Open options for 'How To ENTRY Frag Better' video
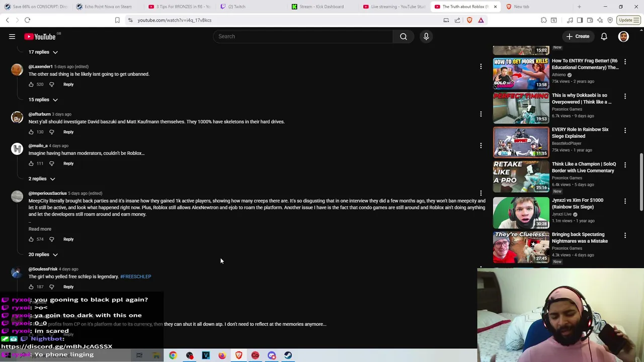The image size is (644, 362). coord(625,61)
